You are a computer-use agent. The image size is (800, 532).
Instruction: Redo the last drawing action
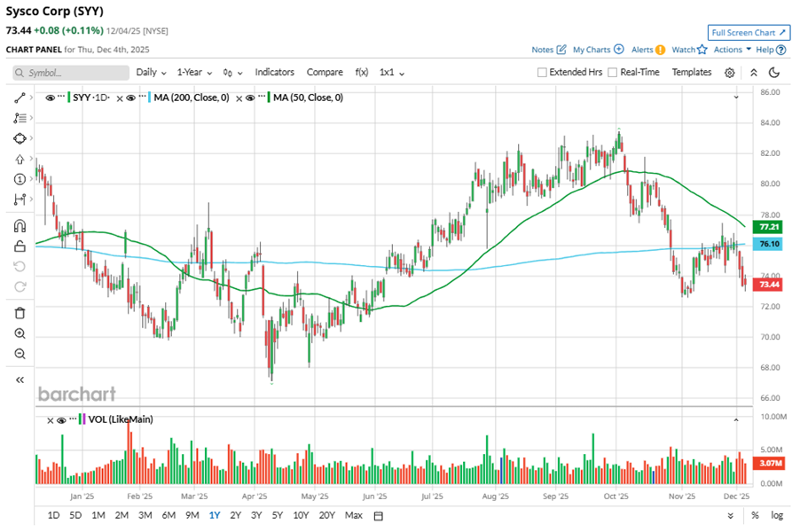(x=20, y=286)
